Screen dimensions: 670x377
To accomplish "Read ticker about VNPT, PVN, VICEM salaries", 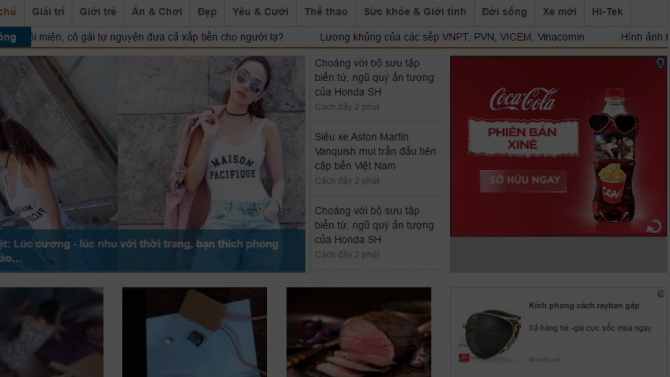I will point(452,37).
